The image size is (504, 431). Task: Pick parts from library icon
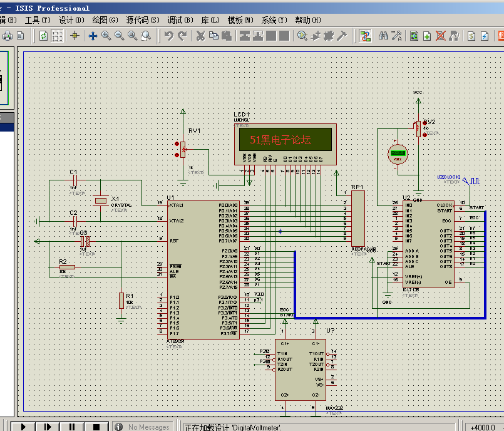tap(302, 36)
